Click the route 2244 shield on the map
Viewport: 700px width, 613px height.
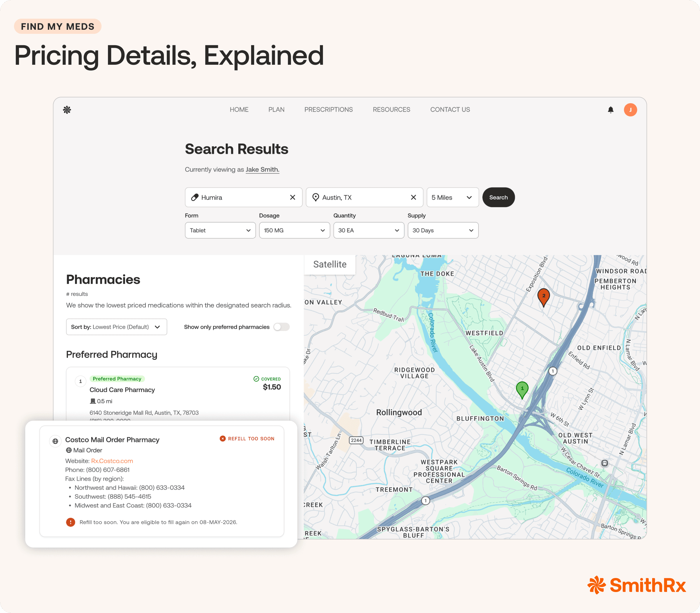pos(356,440)
